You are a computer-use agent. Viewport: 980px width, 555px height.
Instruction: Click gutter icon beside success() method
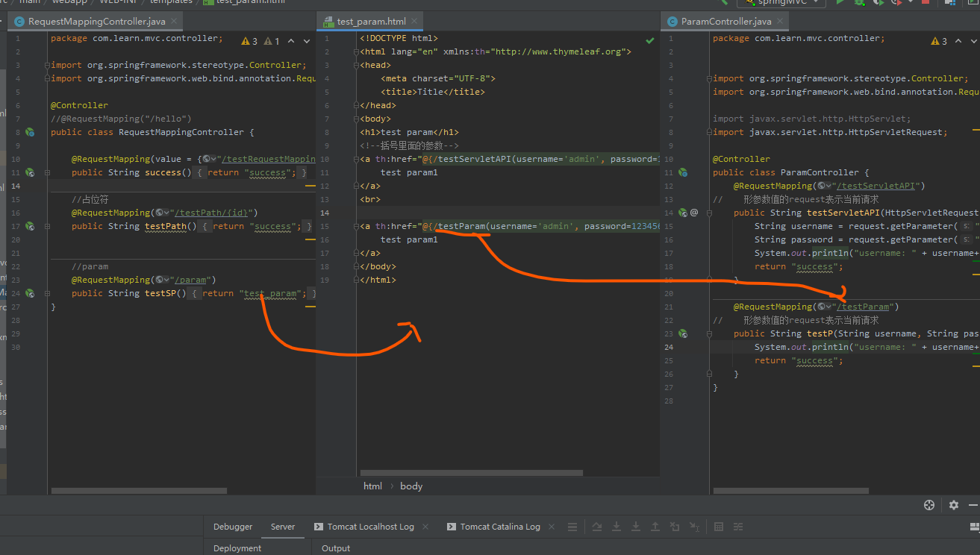click(x=30, y=172)
